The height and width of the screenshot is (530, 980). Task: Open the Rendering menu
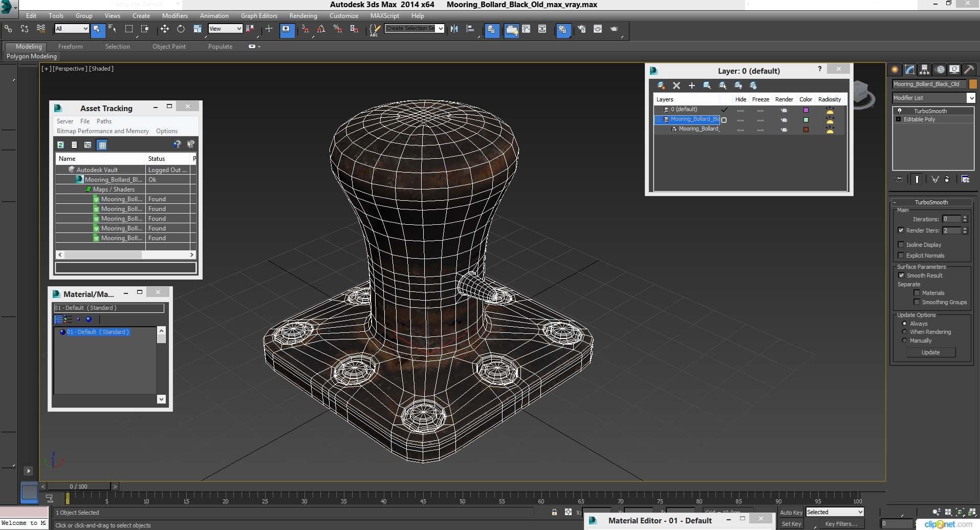click(x=303, y=16)
